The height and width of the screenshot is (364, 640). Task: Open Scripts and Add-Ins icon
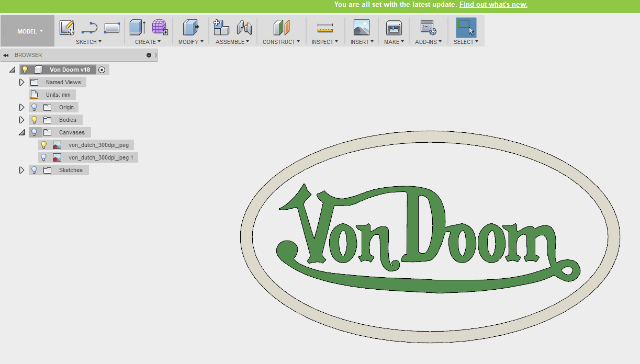pos(429,27)
